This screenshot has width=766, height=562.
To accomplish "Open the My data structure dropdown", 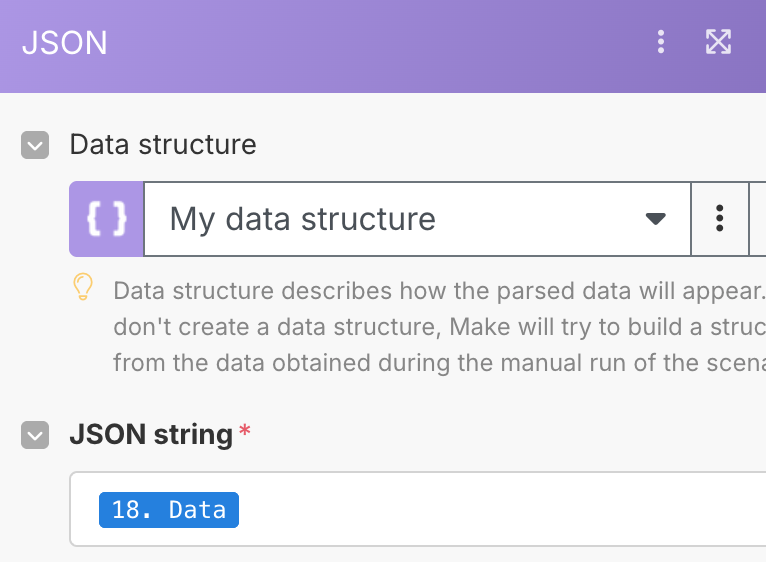I will point(400,219).
